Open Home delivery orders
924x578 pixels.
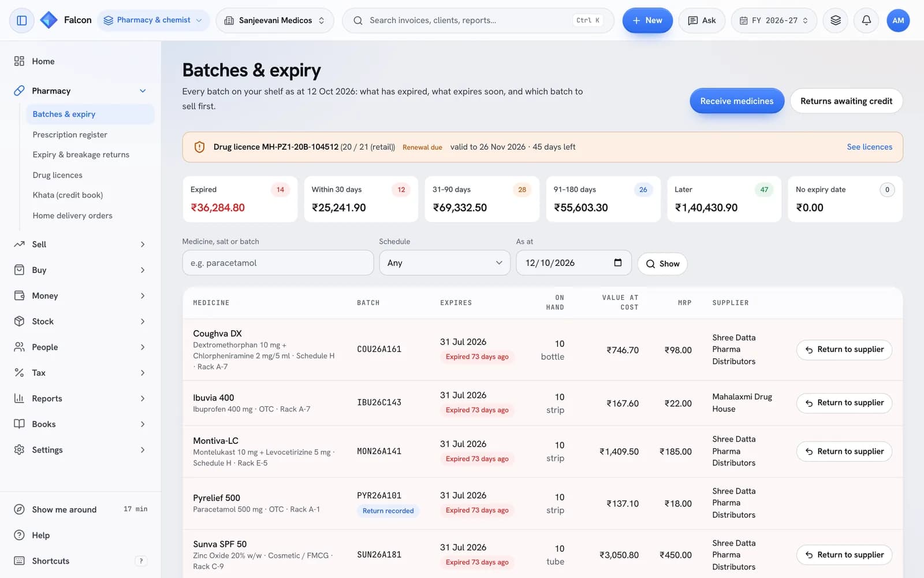coord(90,216)
